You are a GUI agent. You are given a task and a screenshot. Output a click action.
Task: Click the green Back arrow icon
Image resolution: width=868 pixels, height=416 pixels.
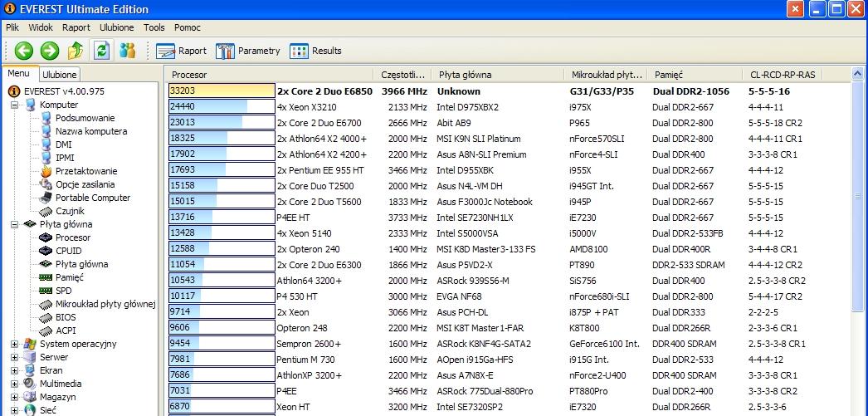click(23, 51)
